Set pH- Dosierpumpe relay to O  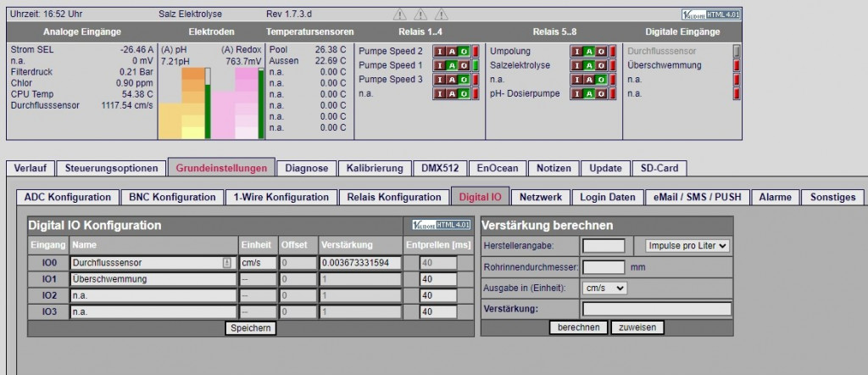tap(602, 94)
